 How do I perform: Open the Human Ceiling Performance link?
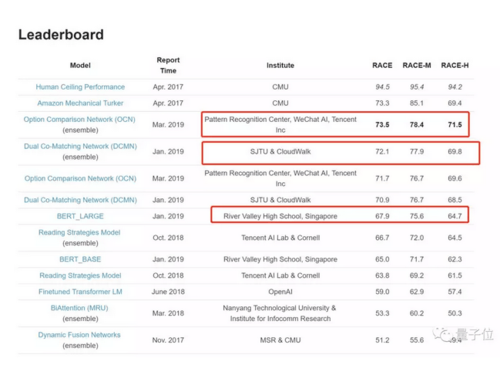[80, 87]
